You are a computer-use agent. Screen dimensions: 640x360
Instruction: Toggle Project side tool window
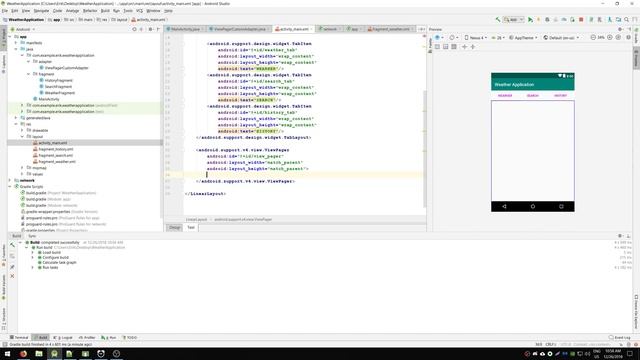pyautogui.click(x=4, y=39)
